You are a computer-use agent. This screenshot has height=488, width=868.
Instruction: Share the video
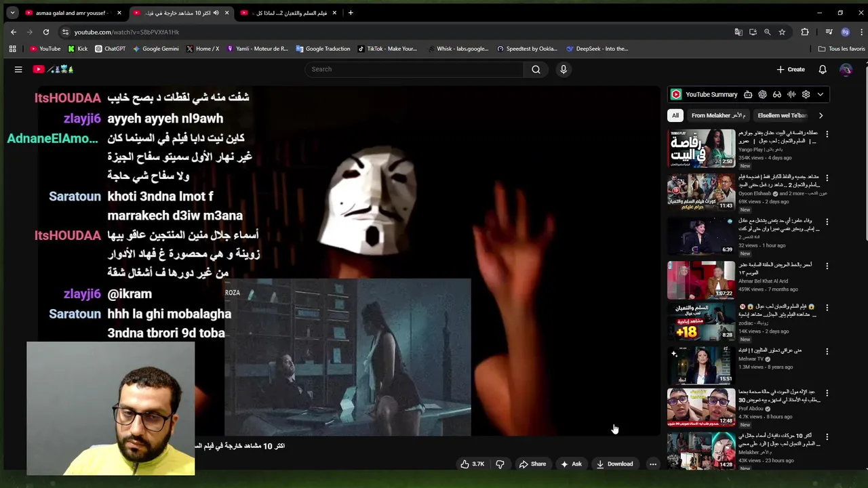(x=532, y=464)
